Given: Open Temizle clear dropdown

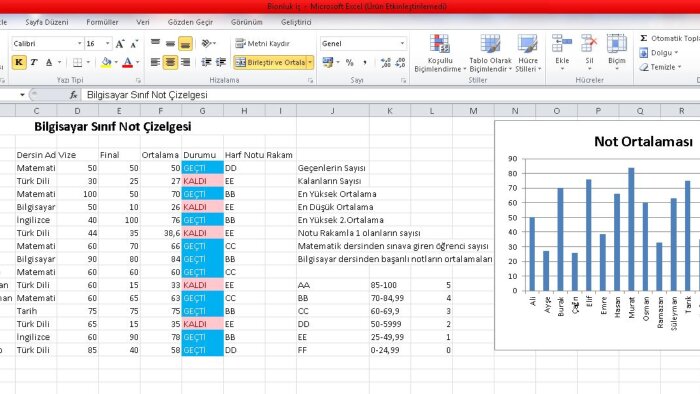Looking at the screenshot, I should coord(660,67).
